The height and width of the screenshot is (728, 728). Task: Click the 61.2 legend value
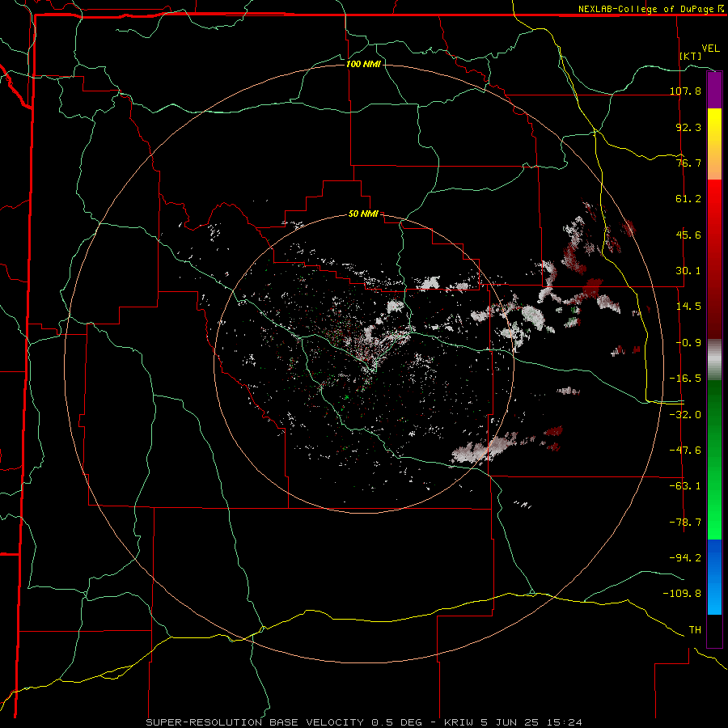pyautogui.click(x=688, y=199)
